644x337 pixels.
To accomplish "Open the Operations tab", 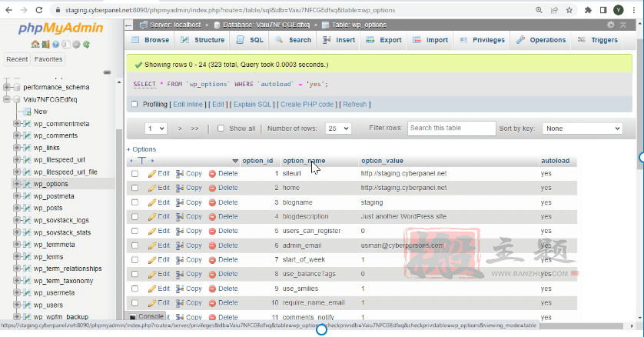I will 541,40.
